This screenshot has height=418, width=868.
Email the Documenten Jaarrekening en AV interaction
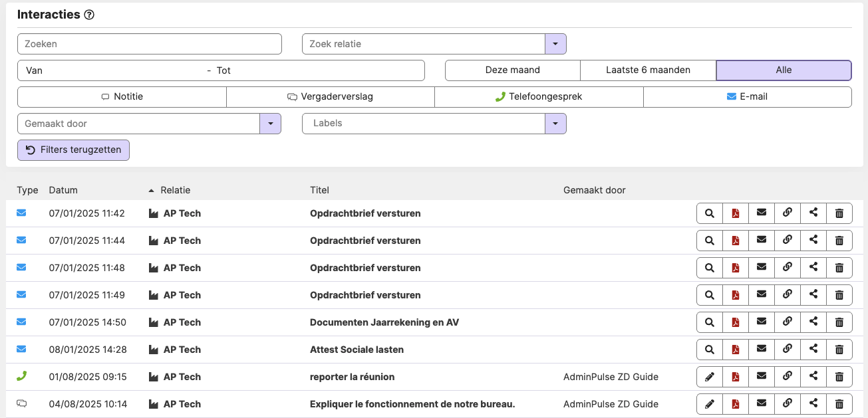point(762,322)
